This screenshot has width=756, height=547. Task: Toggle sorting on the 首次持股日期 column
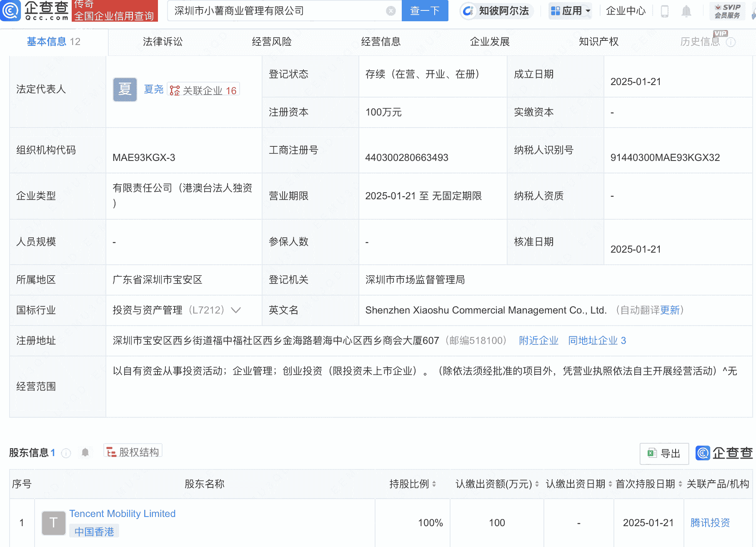point(680,484)
